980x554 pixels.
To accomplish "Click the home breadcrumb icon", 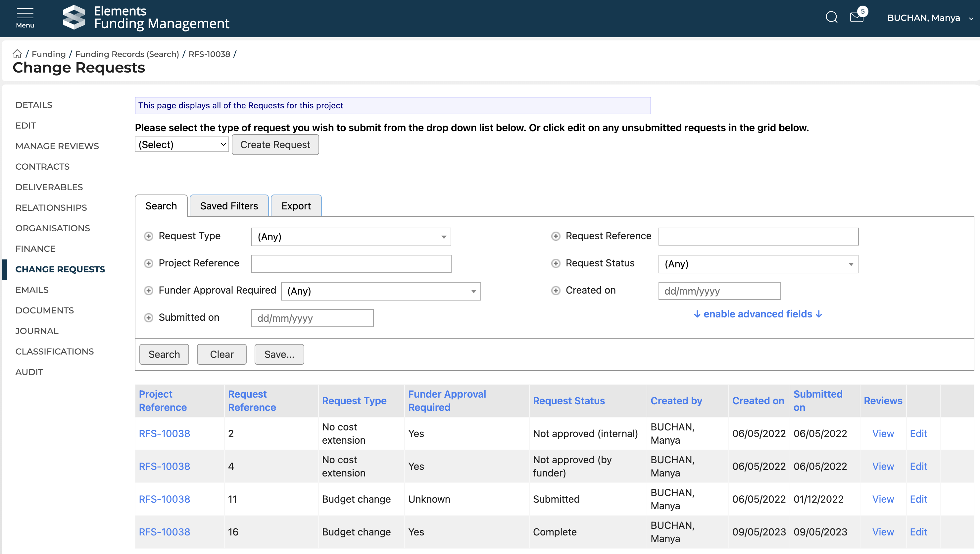I will pyautogui.click(x=17, y=54).
